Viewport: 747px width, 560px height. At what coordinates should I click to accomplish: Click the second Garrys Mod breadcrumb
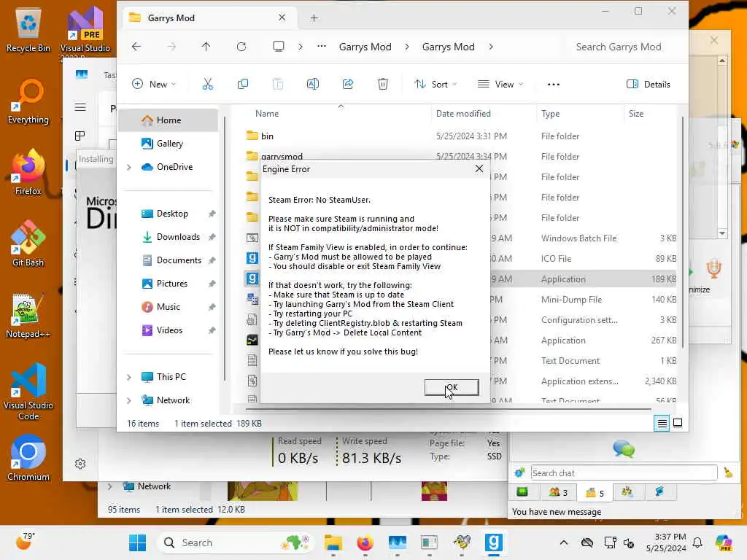coord(449,47)
